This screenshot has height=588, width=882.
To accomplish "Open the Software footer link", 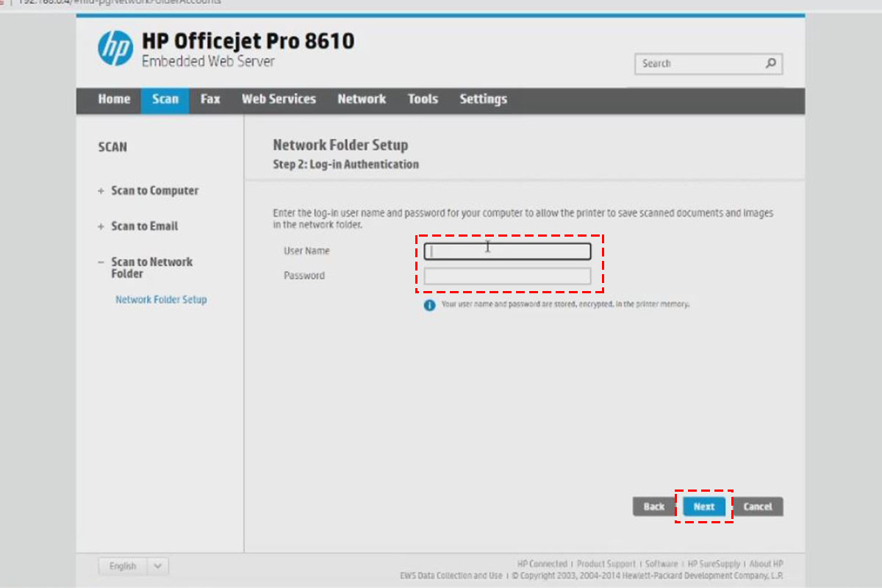I will pyautogui.click(x=661, y=564).
